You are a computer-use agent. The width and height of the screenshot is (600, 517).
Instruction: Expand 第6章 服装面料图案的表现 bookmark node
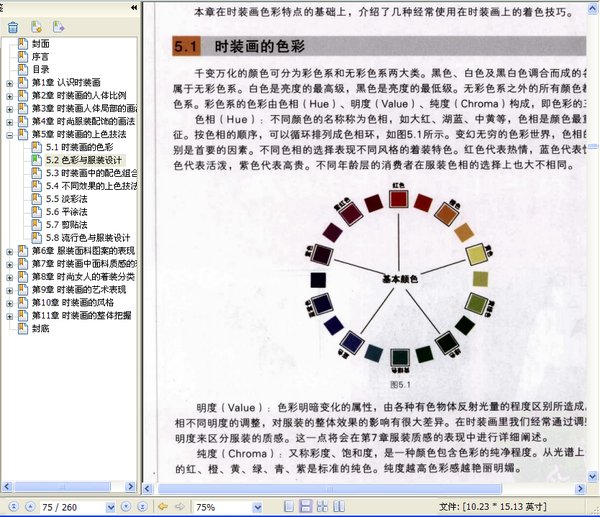pos(10,251)
